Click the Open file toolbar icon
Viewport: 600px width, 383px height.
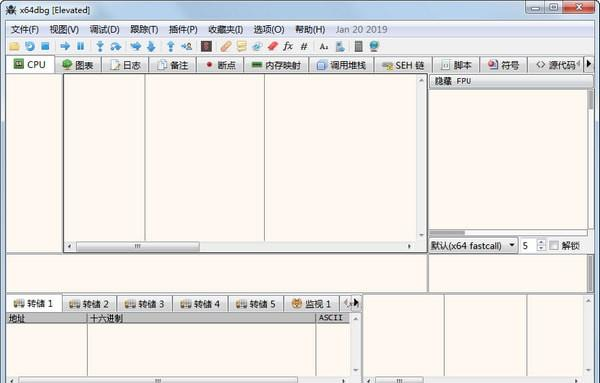15,47
